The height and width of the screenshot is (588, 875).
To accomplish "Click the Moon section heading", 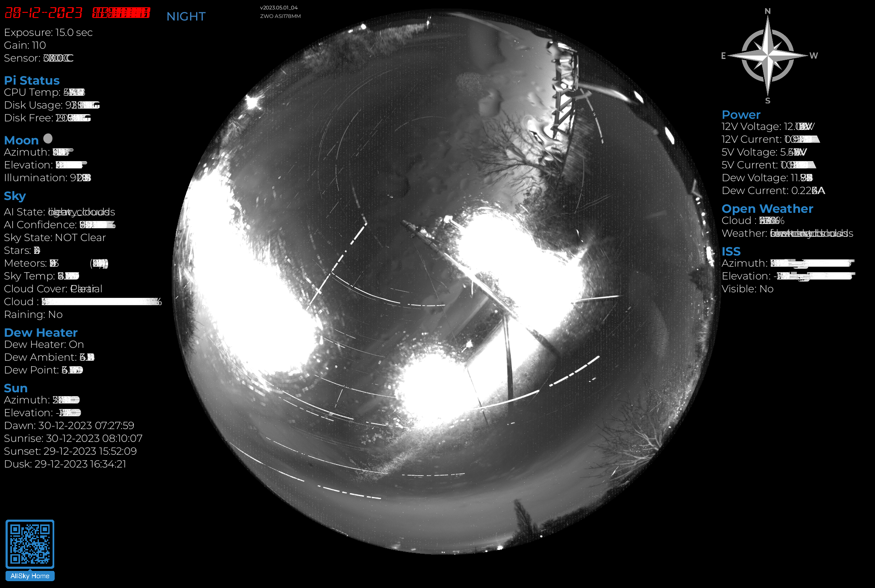I will coord(21,140).
